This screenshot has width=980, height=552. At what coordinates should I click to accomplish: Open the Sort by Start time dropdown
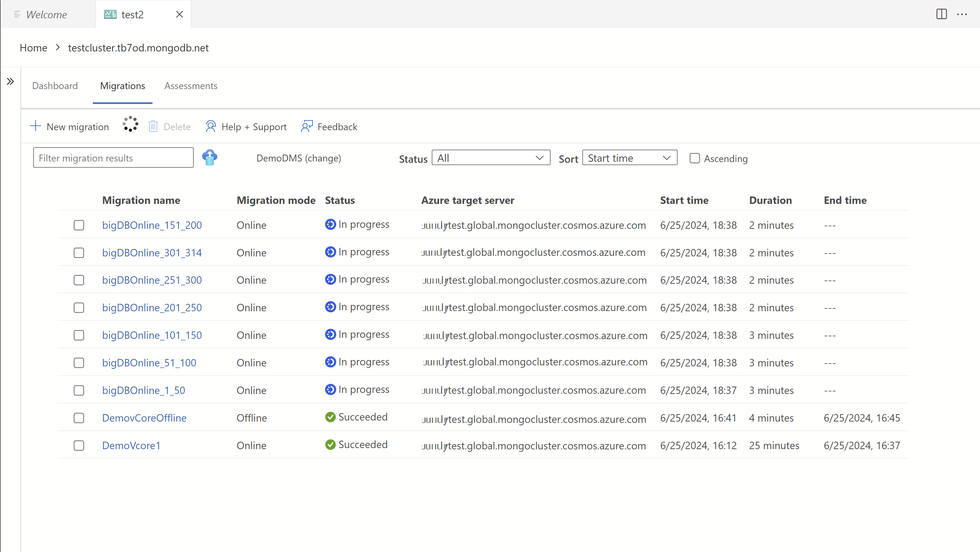pos(629,157)
